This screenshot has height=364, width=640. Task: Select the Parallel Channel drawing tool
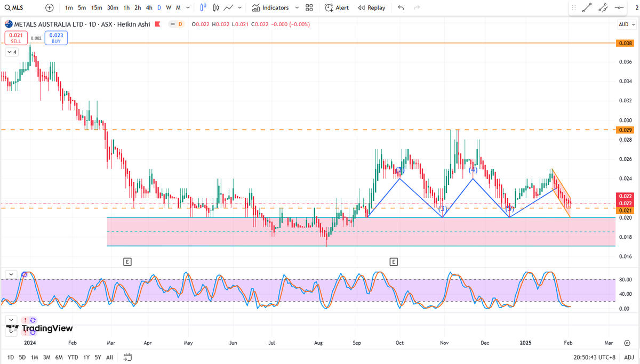click(603, 7)
